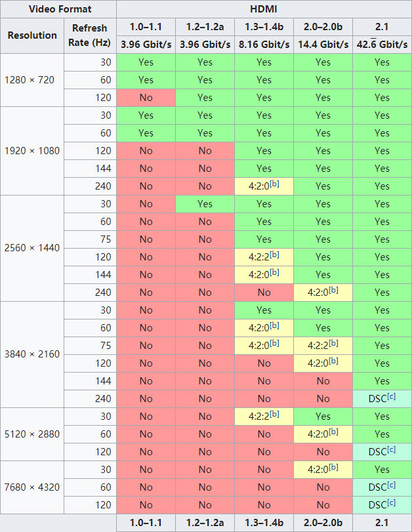Select the 1.3–1.4b version header at top
412x532 pixels.
click(264, 27)
